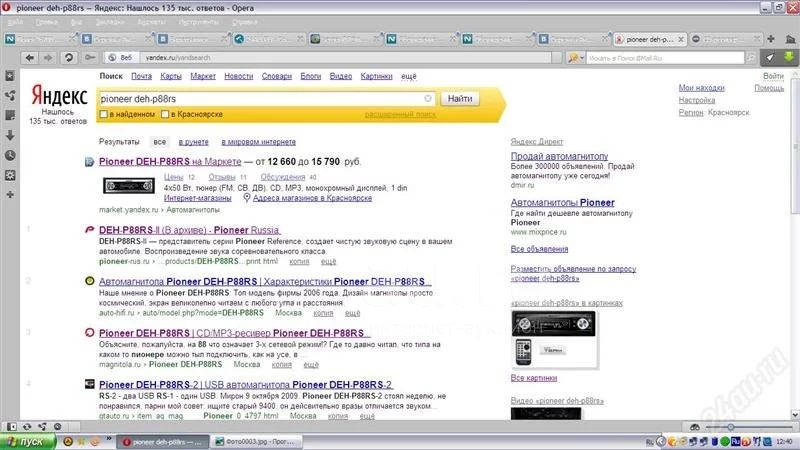Click the Pioneer Russia result favicon
Viewport: 800px width, 450px height.
(89, 230)
